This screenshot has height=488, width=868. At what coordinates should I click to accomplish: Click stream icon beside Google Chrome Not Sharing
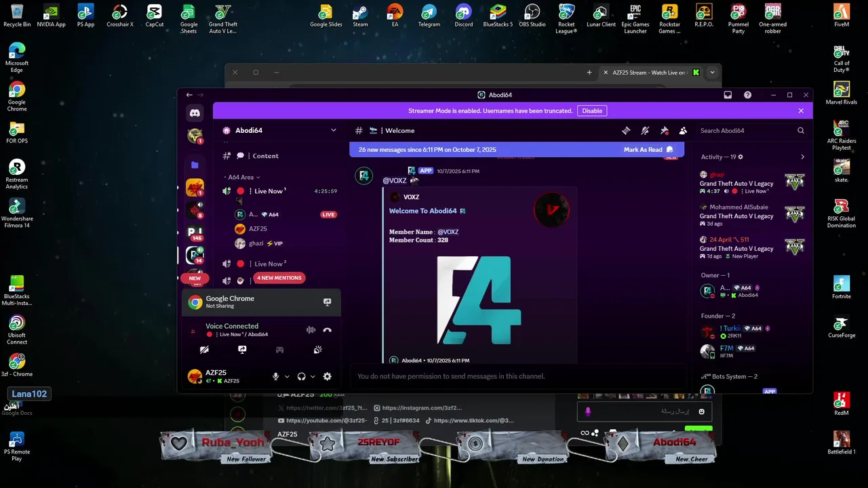point(327,302)
